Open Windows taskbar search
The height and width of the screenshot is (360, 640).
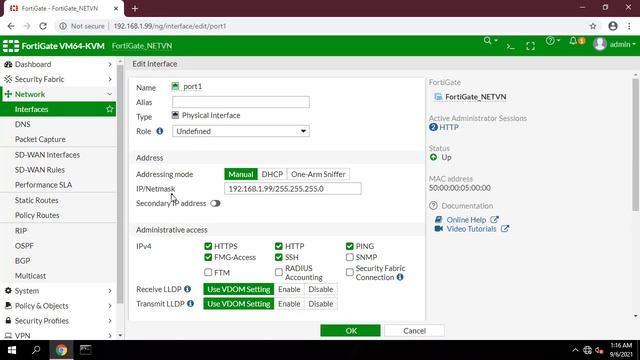click(x=36, y=350)
